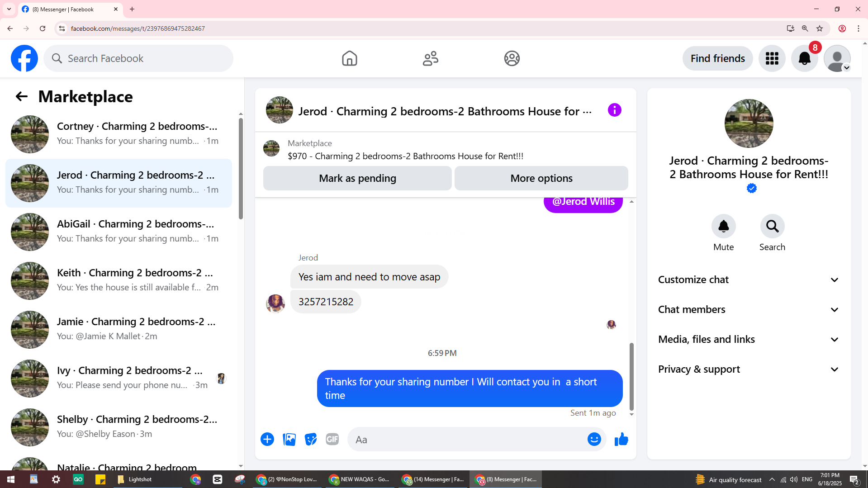Open Jerod conversation in chat list

(x=119, y=183)
